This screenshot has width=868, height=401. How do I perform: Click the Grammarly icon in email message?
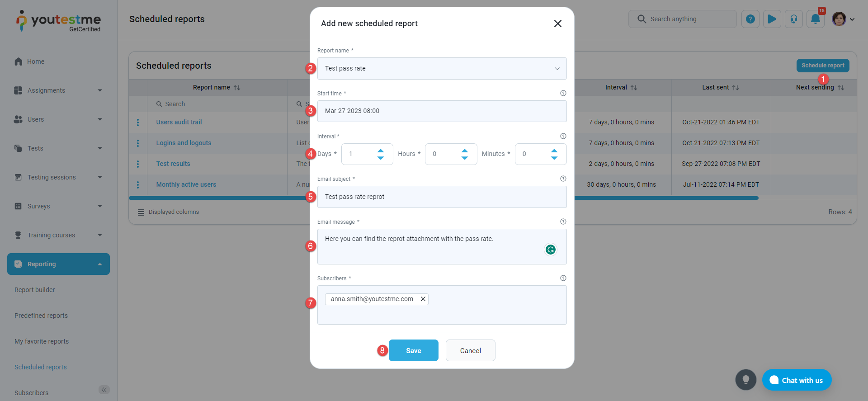click(550, 250)
